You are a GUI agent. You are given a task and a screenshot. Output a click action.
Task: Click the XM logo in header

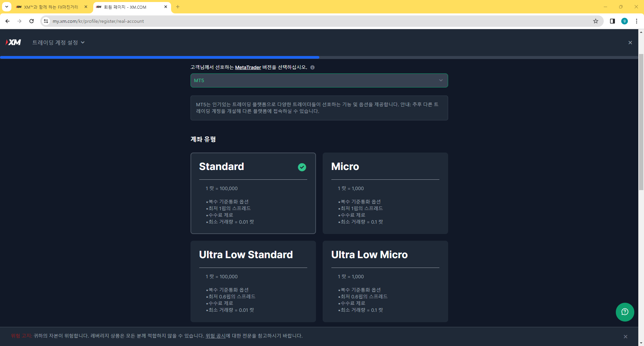pos(13,42)
